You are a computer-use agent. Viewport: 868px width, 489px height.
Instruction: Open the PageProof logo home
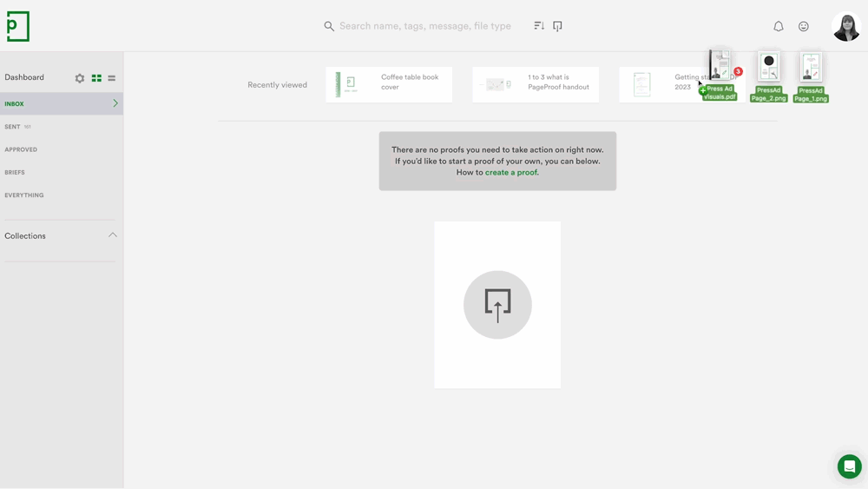pyautogui.click(x=17, y=26)
